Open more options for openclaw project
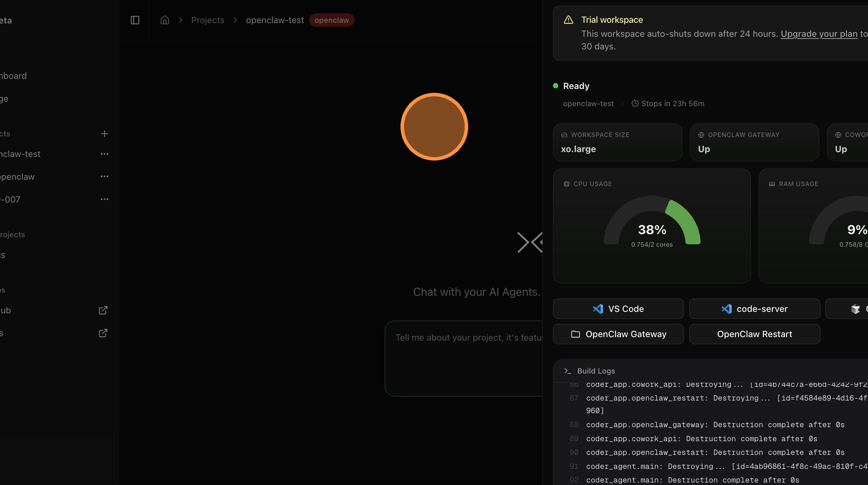This screenshot has width=868, height=485. (104, 176)
